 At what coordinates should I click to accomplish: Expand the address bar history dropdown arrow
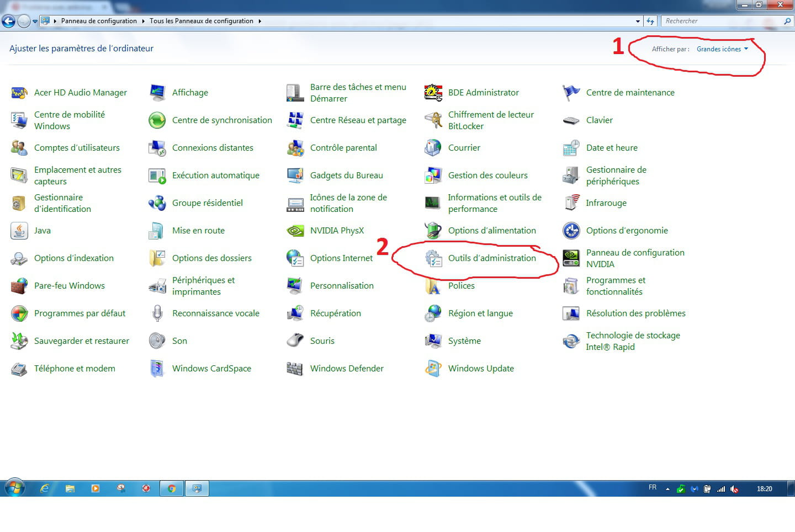(638, 22)
